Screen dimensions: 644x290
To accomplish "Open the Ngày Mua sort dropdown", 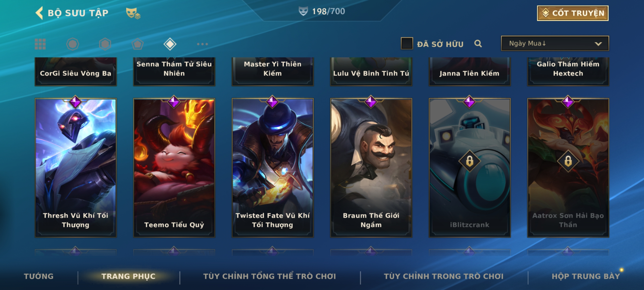I will 555,44.
